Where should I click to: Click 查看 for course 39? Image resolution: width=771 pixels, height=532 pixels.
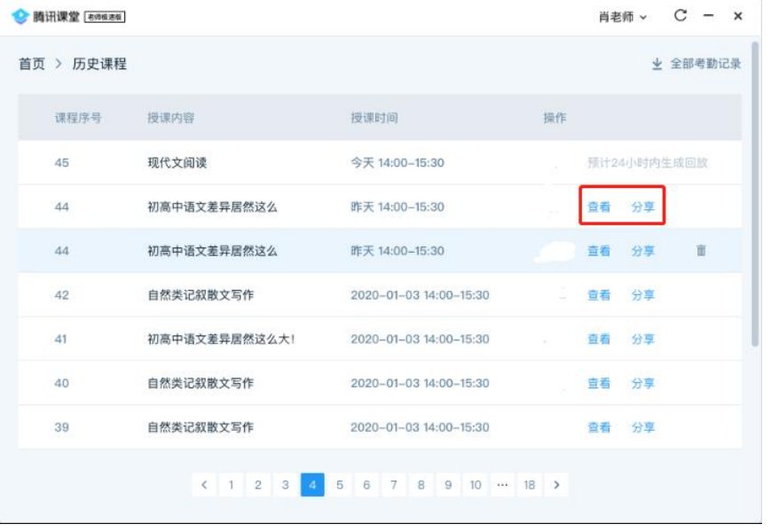[x=599, y=427]
